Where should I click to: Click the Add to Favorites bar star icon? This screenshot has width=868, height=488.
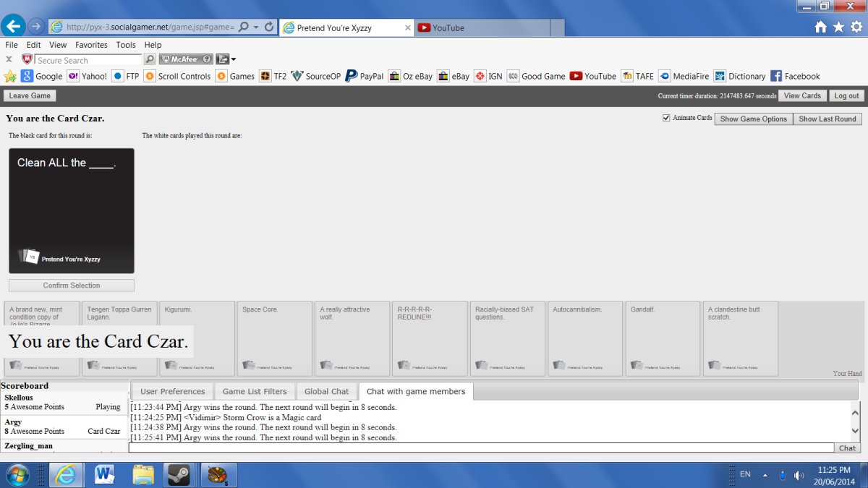(10, 76)
